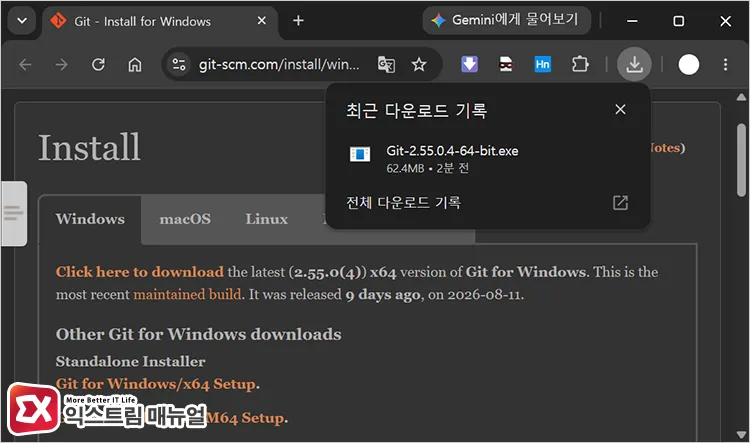The image size is (750, 443).
Task: Toggle the Chrome downloads toolbar button
Action: tap(634, 64)
